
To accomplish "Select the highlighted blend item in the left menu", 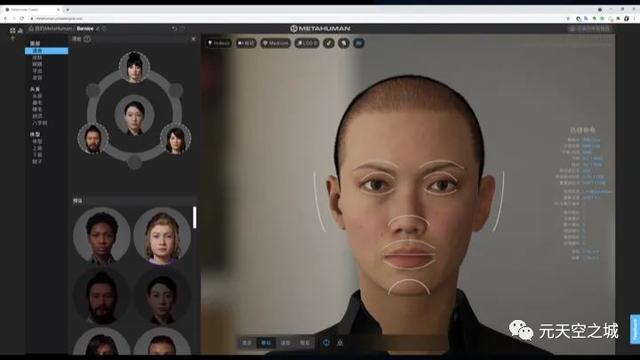I will pos(47,51).
